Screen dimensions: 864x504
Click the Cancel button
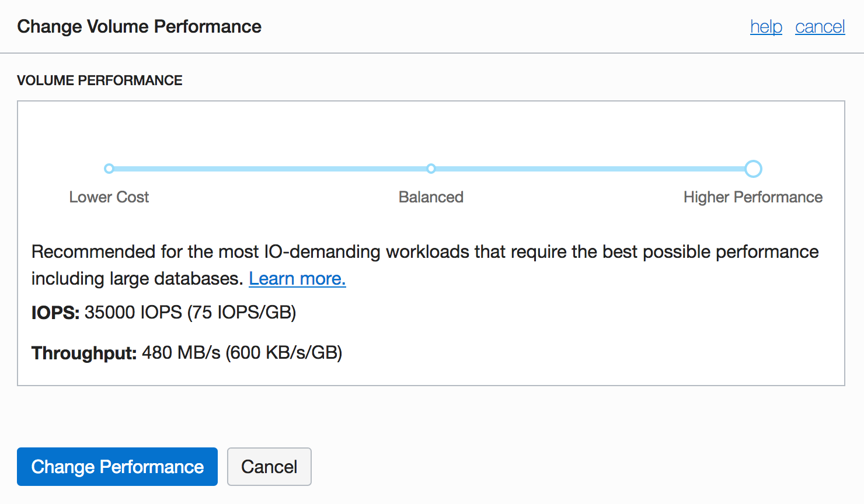click(269, 467)
